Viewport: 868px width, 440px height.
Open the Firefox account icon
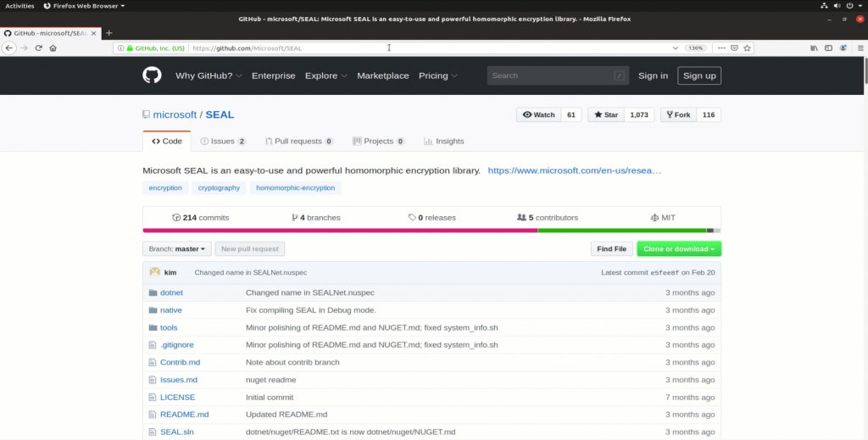[x=843, y=48]
